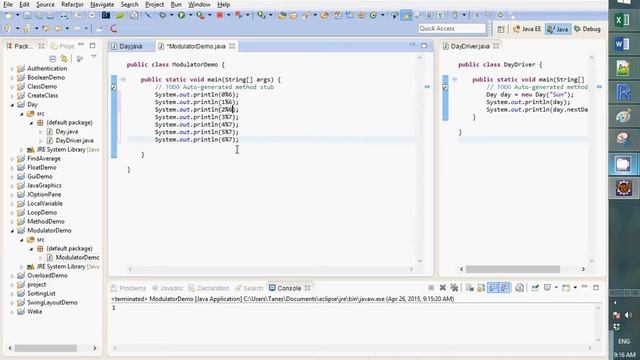Screen dimensions: 640x360
Task: Open the Debug button dropdown arrow
Action: 171,16
